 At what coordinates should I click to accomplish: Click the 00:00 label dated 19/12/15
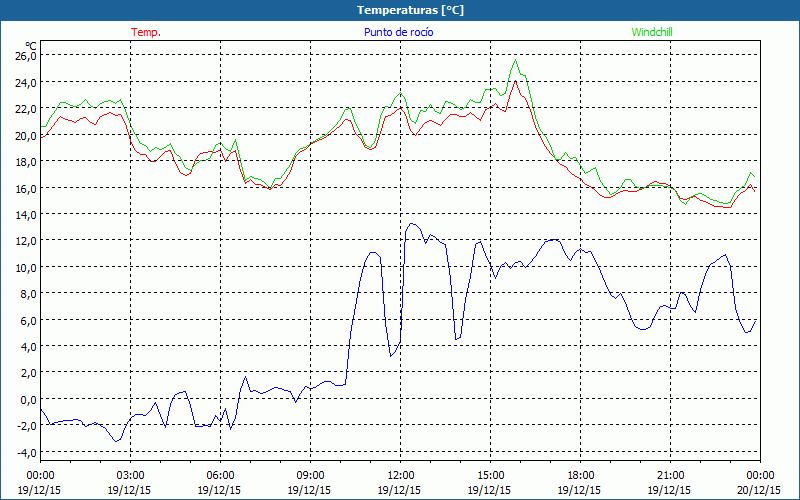pyautogui.click(x=40, y=476)
